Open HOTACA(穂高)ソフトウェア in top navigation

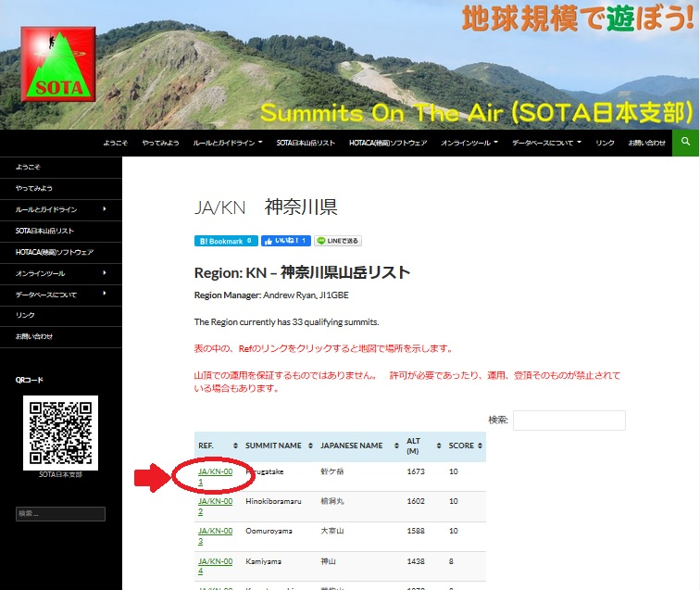coord(388,143)
